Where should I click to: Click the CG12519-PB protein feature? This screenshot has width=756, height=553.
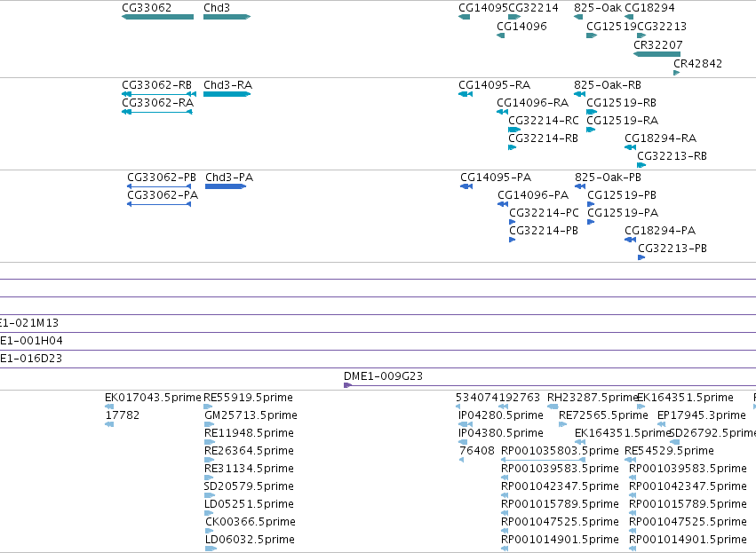591,204
